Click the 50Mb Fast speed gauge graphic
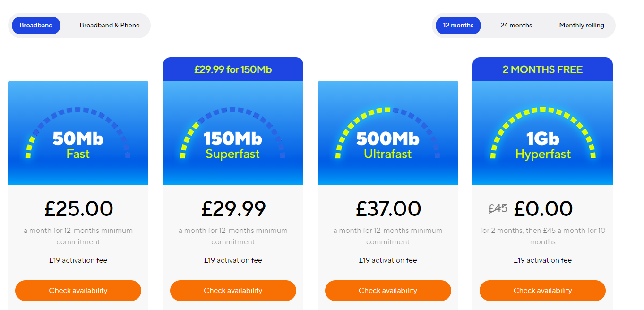 click(78, 133)
